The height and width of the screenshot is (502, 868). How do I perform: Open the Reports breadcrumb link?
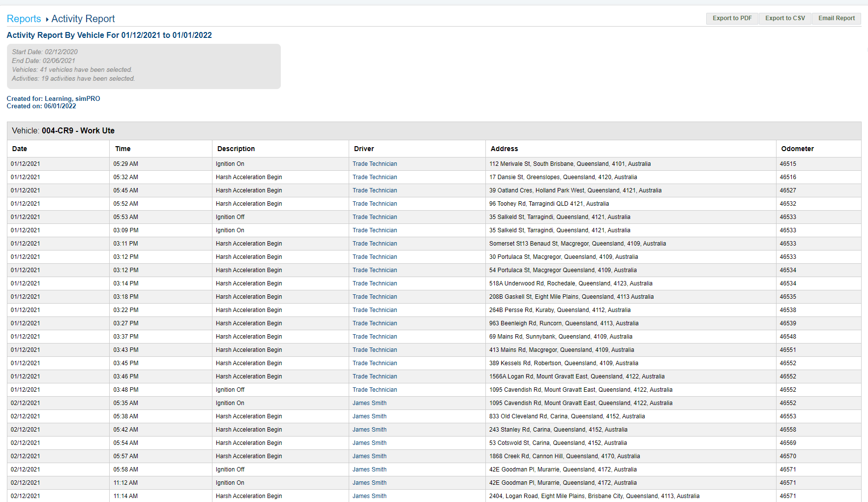[24, 19]
